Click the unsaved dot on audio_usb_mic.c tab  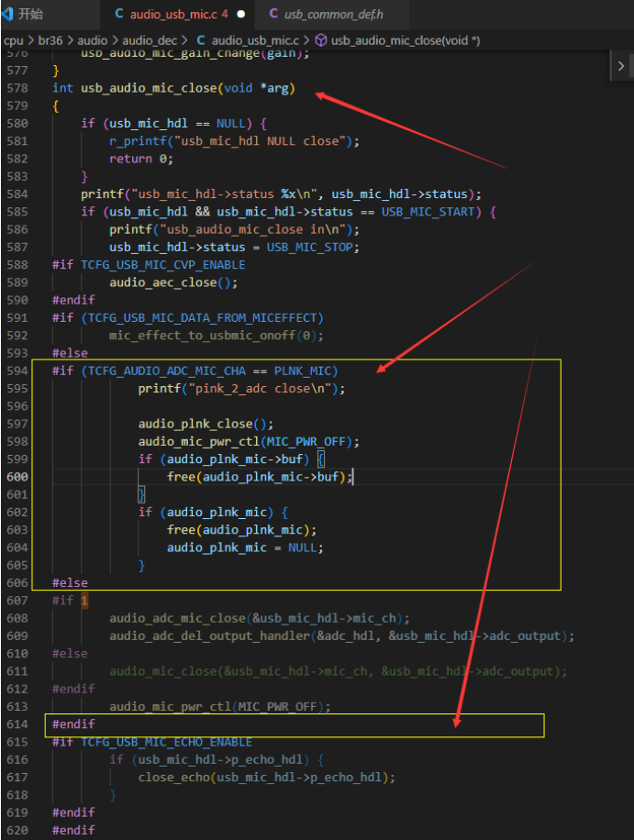[241, 14]
